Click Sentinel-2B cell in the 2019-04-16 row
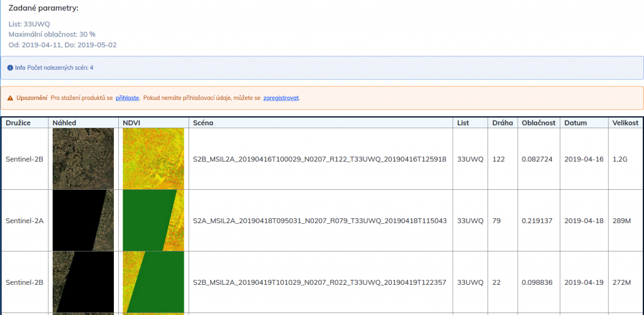This screenshot has width=644, height=315. tap(25, 159)
